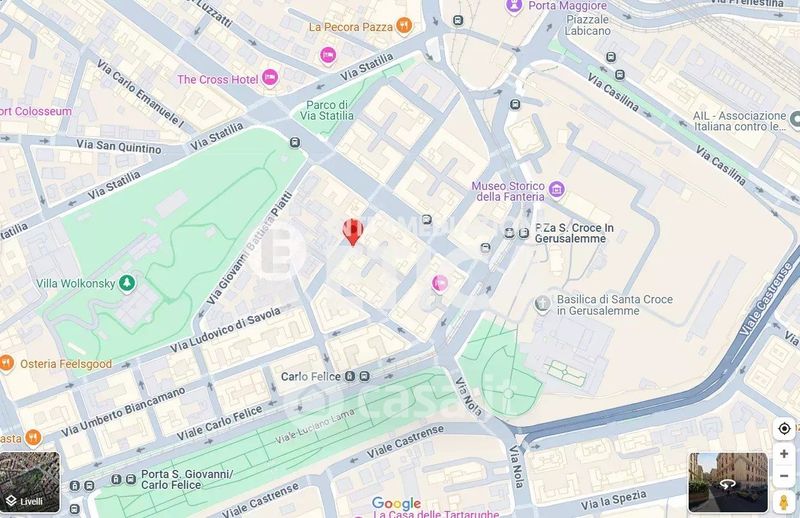
Task: Select the Parco di Via Statilia label
Action: coord(327,110)
